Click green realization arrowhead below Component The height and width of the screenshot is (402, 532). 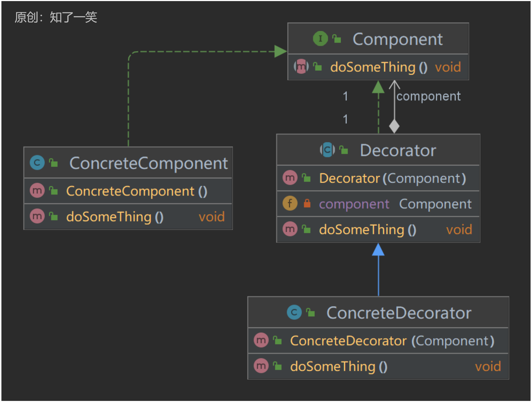point(378,87)
